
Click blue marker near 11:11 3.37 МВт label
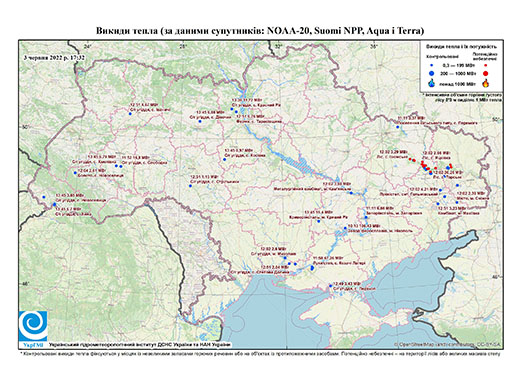tap(397, 127)
